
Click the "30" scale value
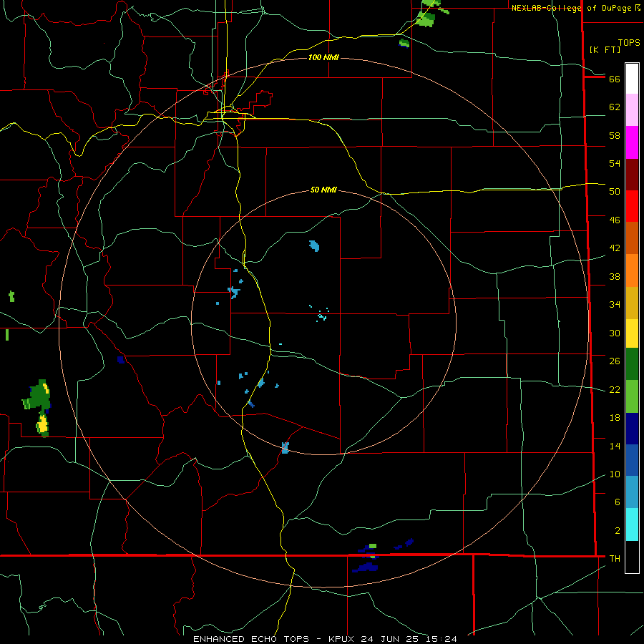pos(615,333)
